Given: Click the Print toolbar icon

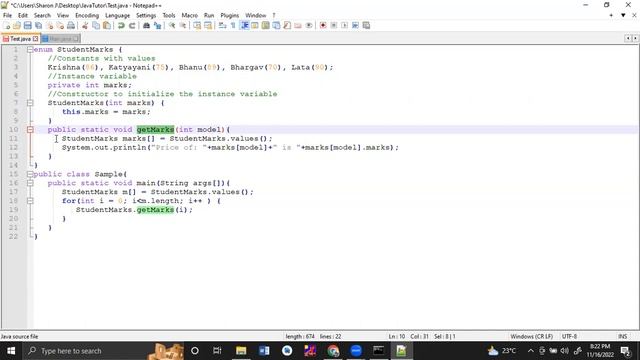Looking at the screenshot, I should tap(71, 26).
